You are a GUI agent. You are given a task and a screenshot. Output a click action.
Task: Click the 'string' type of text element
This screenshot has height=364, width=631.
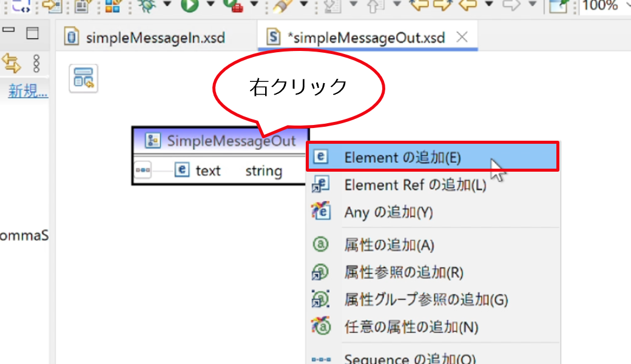pos(264,171)
